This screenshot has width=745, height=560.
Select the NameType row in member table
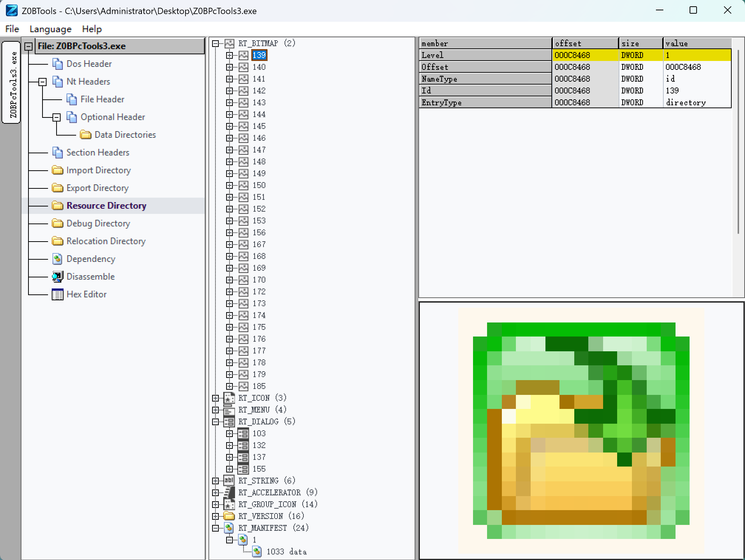(x=575, y=79)
